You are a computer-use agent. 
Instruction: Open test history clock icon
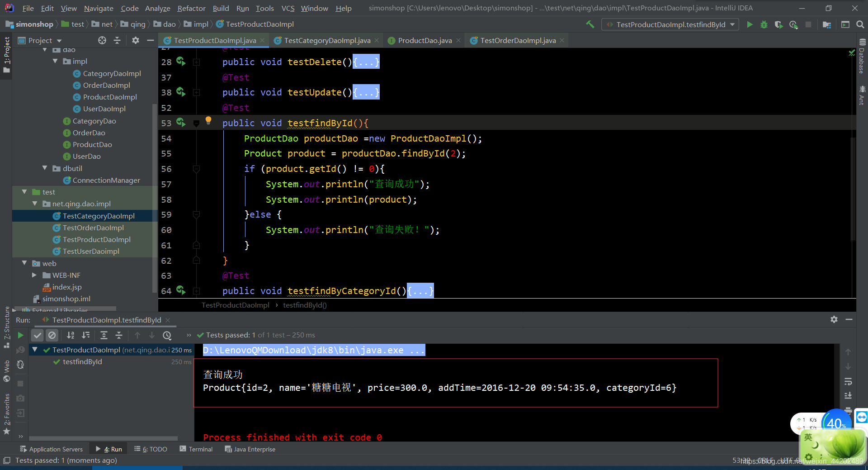click(167, 335)
